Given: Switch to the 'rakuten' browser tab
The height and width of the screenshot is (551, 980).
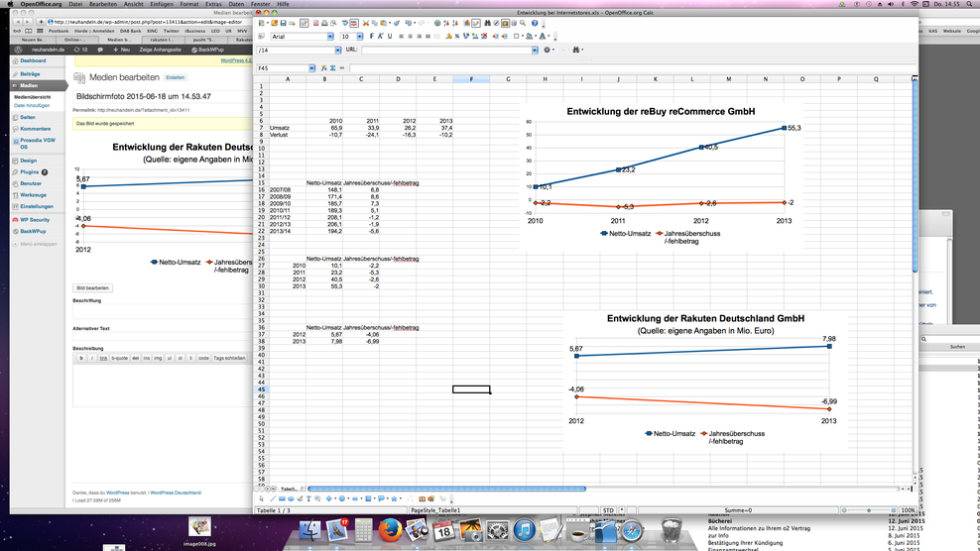Looking at the screenshot, I should pos(161,40).
